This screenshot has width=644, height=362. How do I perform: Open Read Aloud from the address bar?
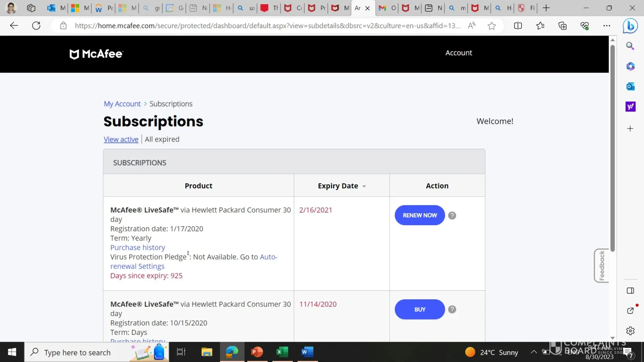472,26
